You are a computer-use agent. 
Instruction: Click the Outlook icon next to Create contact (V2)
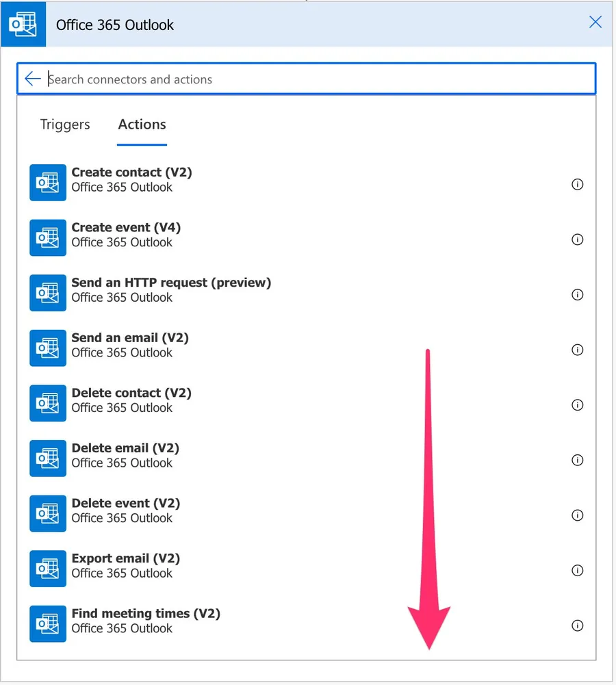pos(48,183)
